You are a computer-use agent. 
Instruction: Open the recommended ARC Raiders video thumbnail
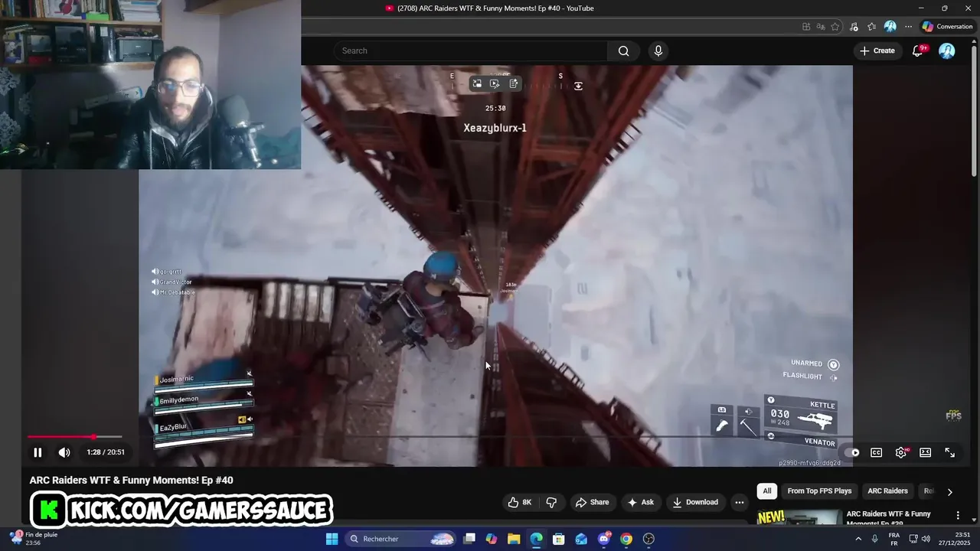[x=799, y=517]
